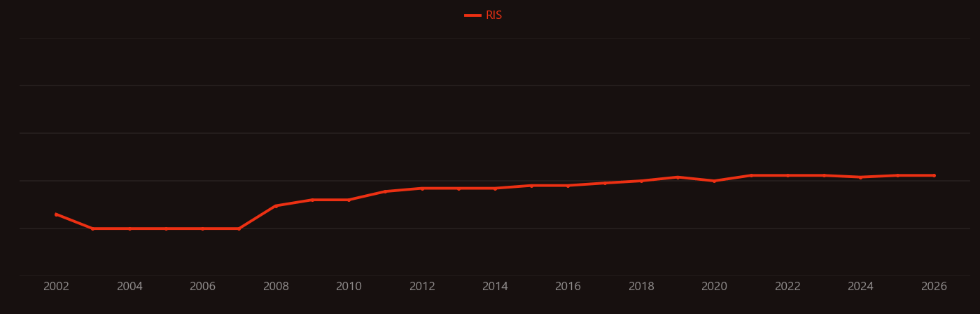The width and height of the screenshot is (980, 314).
Task: Select the 2014 x-axis label
Action: (x=495, y=287)
